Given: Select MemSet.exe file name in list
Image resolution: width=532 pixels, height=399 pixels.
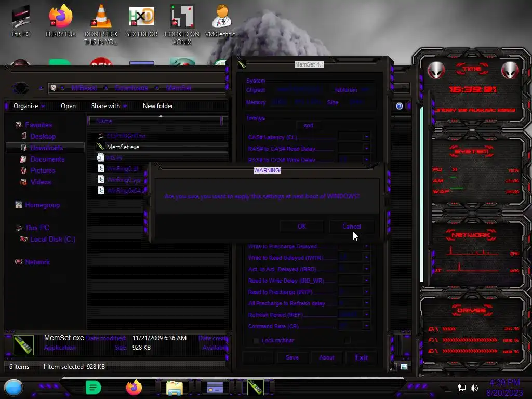Looking at the screenshot, I should pos(123,147).
